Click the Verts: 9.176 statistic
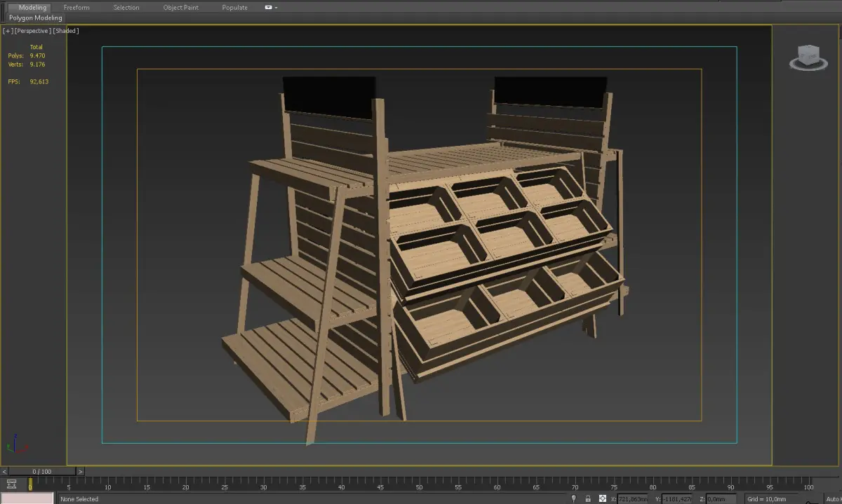Image resolution: width=842 pixels, height=504 pixels. click(27, 64)
